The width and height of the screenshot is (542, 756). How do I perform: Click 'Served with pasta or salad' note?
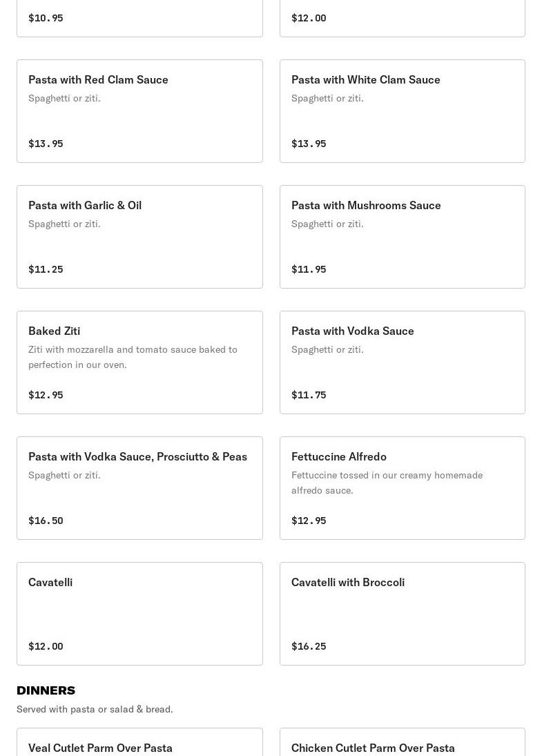point(95,709)
